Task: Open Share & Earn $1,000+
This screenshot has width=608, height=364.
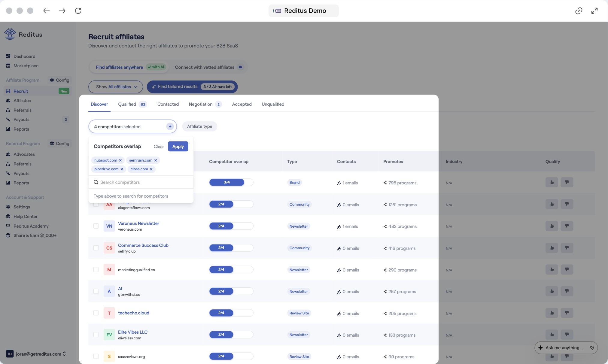Action: pyautogui.click(x=35, y=235)
